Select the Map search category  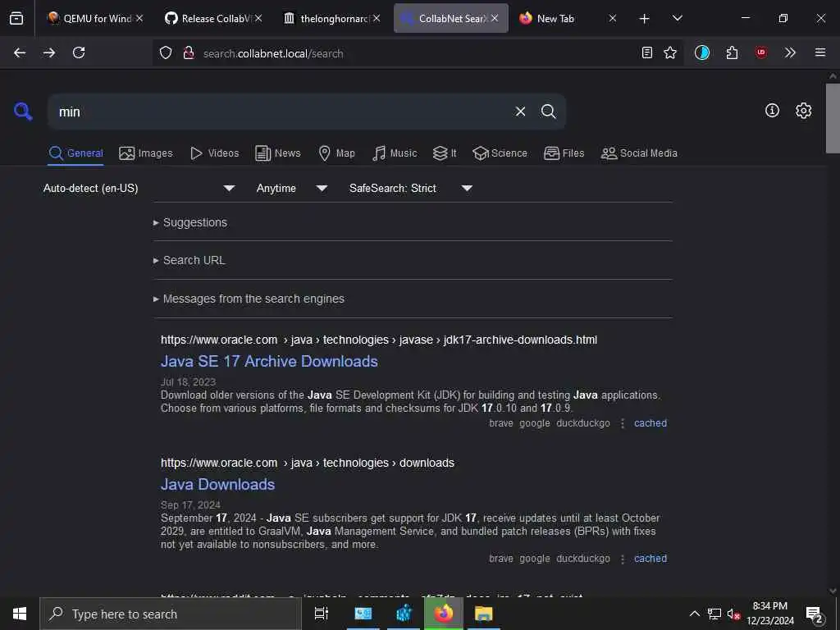[336, 153]
